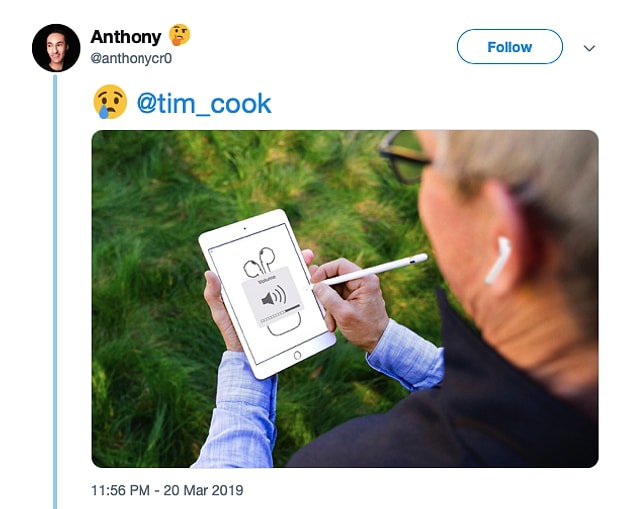Open the 11:56 PM - 20 Mar 2019 timestamp
Screen dimensions: 635x509
tap(167, 490)
